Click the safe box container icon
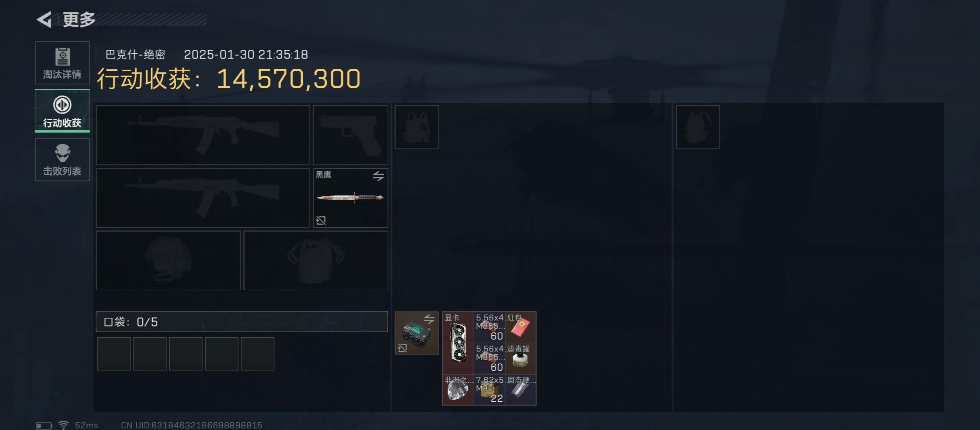This screenshot has width=980, height=430. [417, 333]
